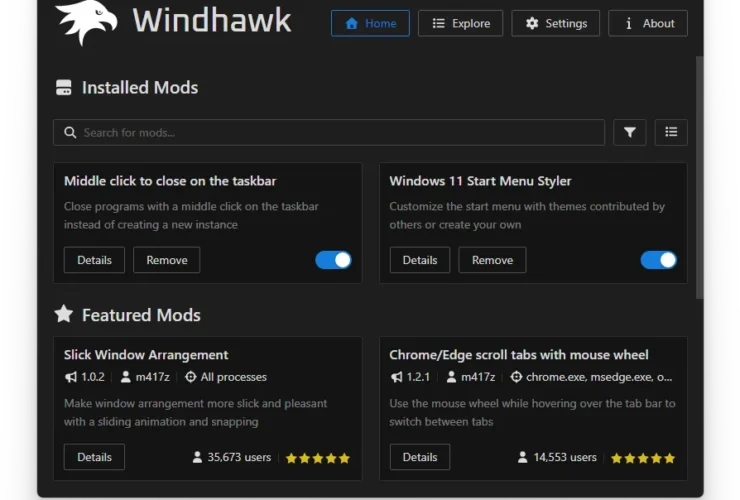This screenshot has width=740, height=500.
Task: Click the Home tab house icon
Action: pyautogui.click(x=352, y=23)
